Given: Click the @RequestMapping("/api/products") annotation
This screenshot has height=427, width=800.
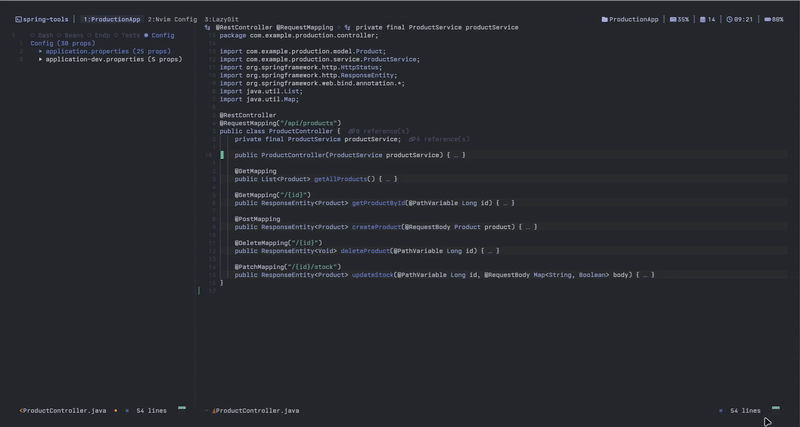Looking at the screenshot, I should pyautogui.click(x=280, y=123).
